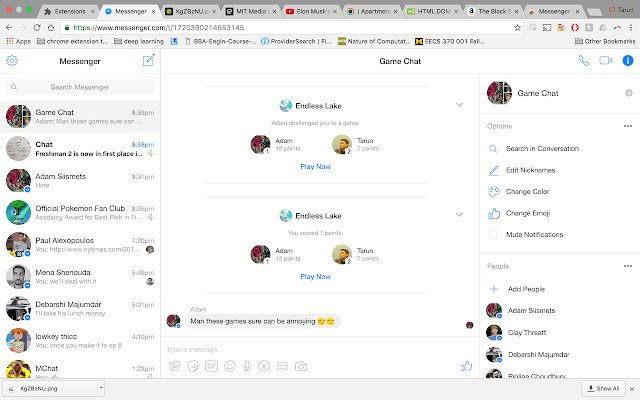640x400 pixels.
Task: Expand the second Endless Lake card chevron
Action: pos(459,215)
